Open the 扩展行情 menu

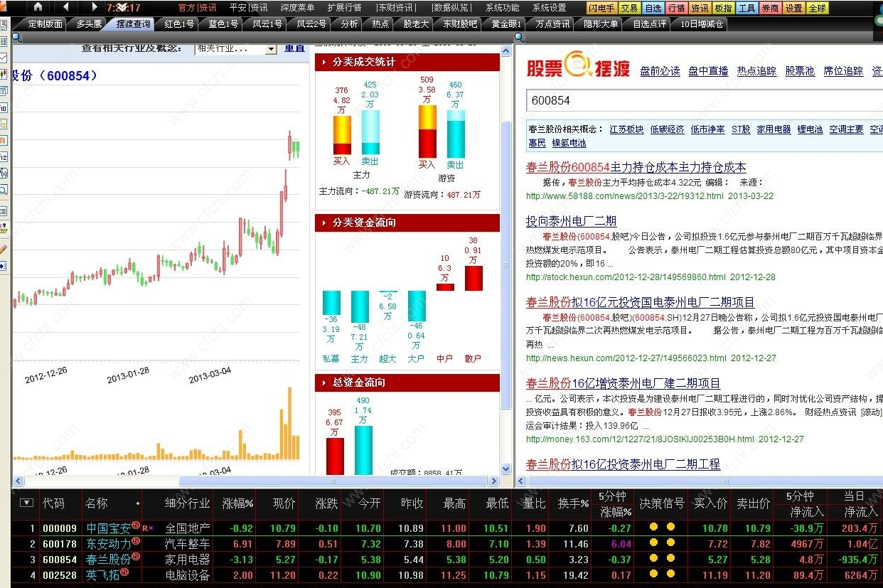[344, 8]
